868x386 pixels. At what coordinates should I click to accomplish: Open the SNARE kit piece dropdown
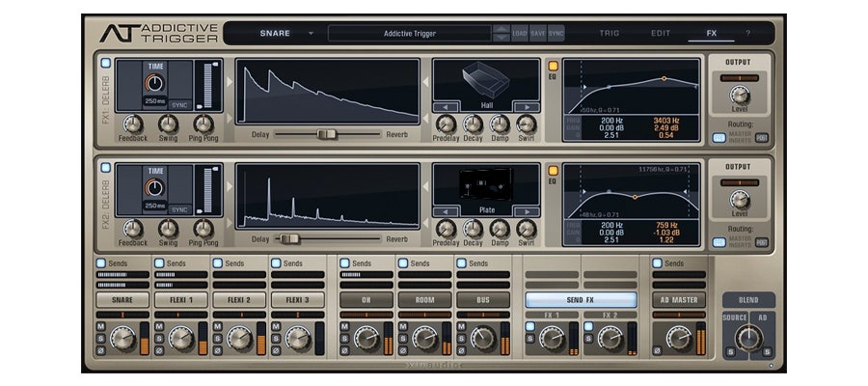point(311,34)
